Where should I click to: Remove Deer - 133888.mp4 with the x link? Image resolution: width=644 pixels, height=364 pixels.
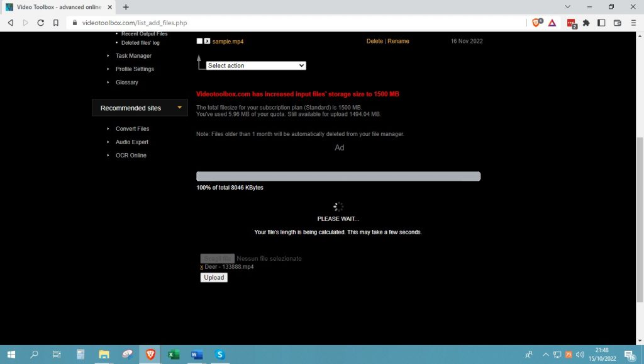(201, 266)
